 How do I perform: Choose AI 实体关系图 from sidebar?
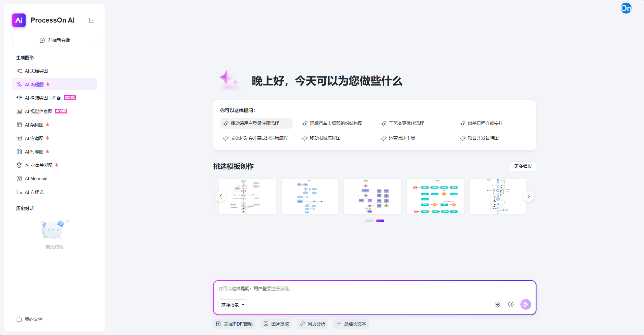coord(55,165)
